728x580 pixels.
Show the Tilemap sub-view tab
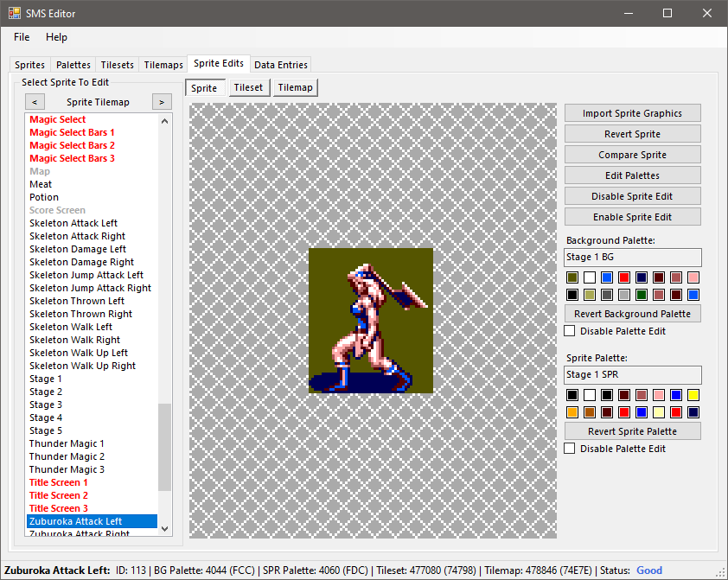pyautogui.click(x=296, y=87)
